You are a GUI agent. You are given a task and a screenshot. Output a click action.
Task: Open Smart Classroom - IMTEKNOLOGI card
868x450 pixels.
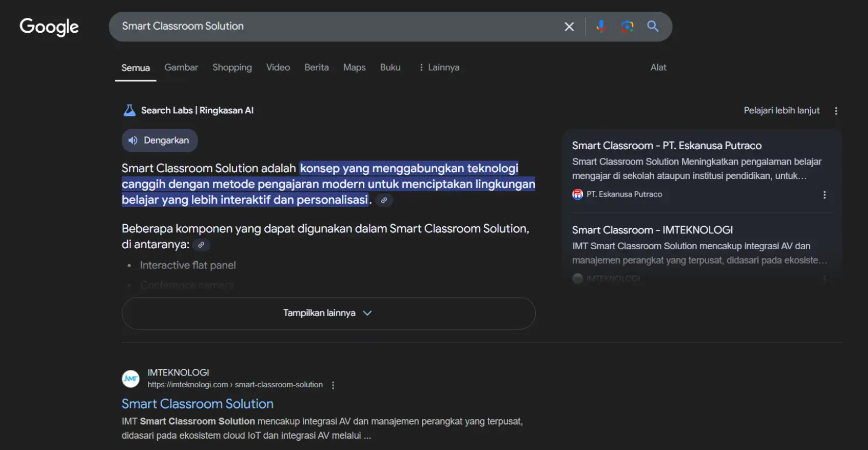click(652, 230)
